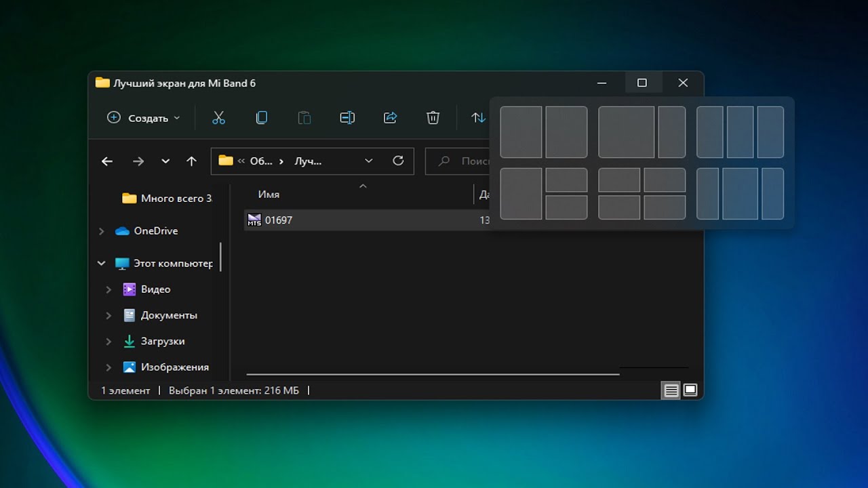Click the navigation pane vertical scrollbar

point(221,258)
